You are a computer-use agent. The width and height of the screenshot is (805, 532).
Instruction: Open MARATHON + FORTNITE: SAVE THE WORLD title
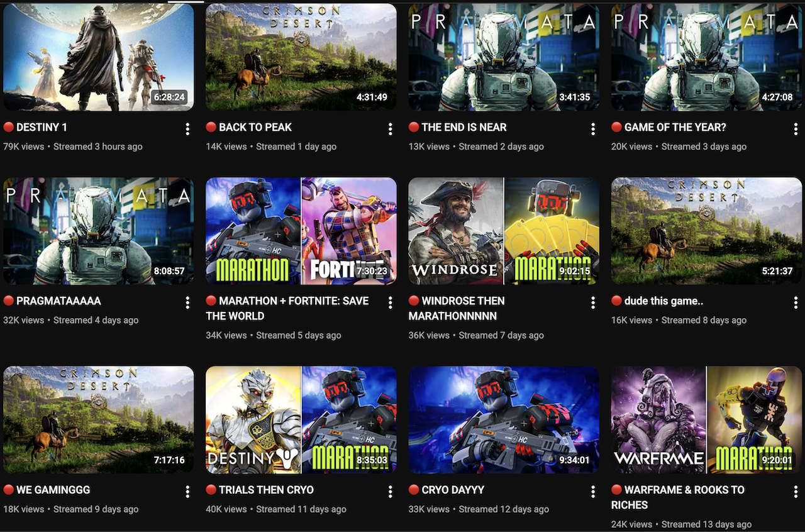pos(287,308)
